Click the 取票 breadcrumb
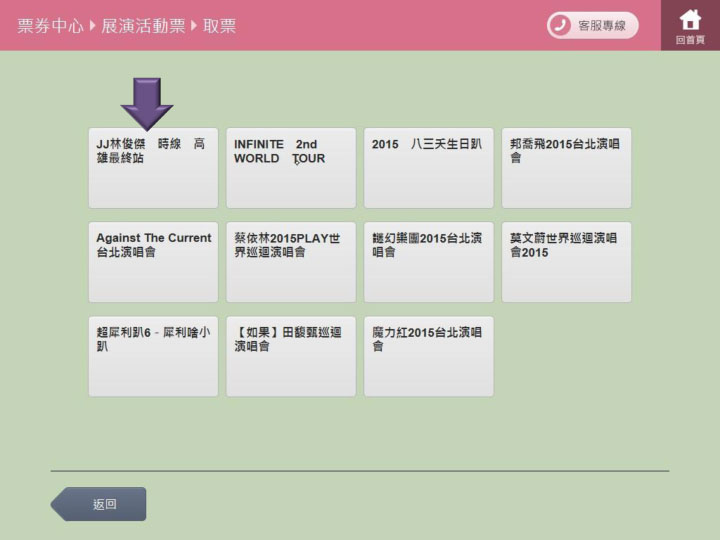Image resolution: width=720 pixels, height=540 pixels. [x=219, y=26]
